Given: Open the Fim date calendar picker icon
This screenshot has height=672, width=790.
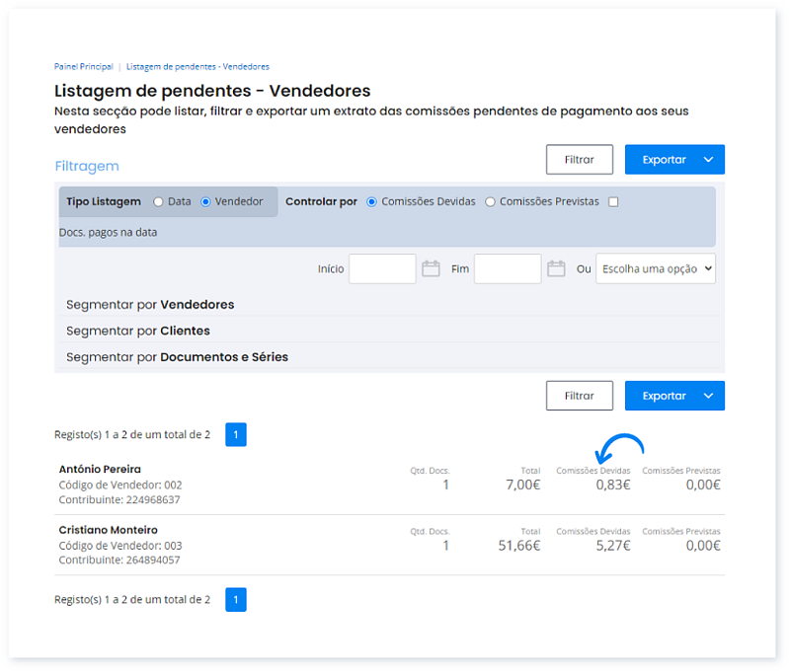Looking at the screenshot, I should tap(556, 268).
